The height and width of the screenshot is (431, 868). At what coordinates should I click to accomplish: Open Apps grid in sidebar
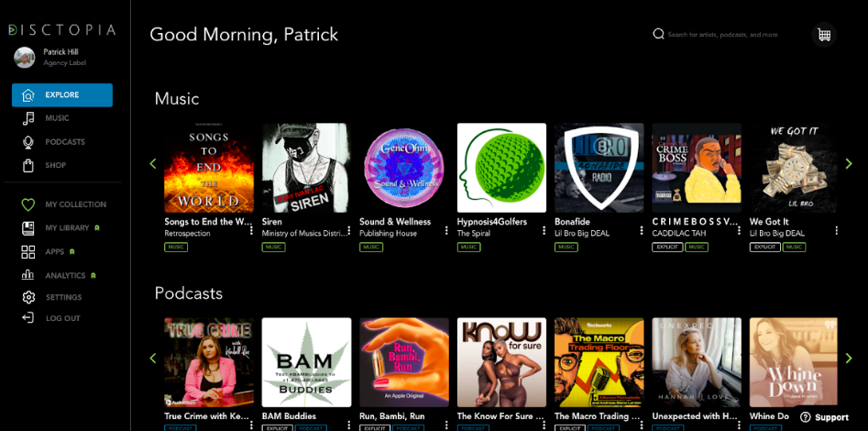pos(27,252)
